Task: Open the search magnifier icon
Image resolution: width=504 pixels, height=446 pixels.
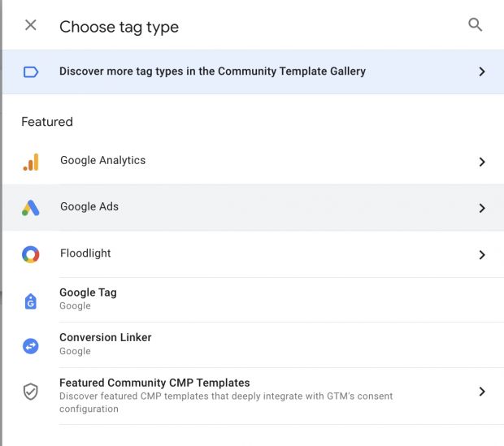Action: click(475, 24)
